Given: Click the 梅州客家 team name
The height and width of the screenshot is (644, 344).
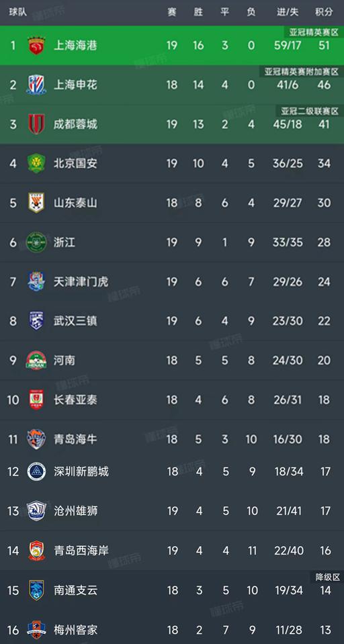Looking at the screenshot, I should tap(76, 629).
